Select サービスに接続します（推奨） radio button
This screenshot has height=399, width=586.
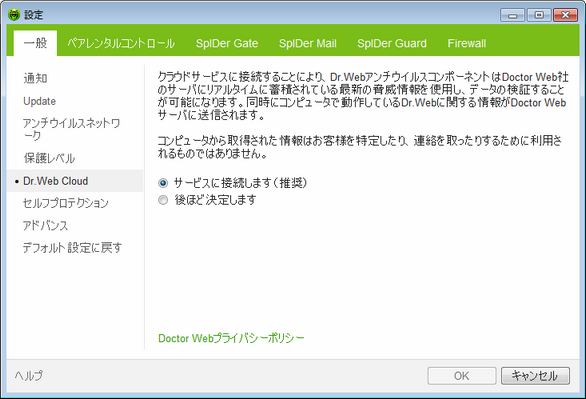pos(163,183)
